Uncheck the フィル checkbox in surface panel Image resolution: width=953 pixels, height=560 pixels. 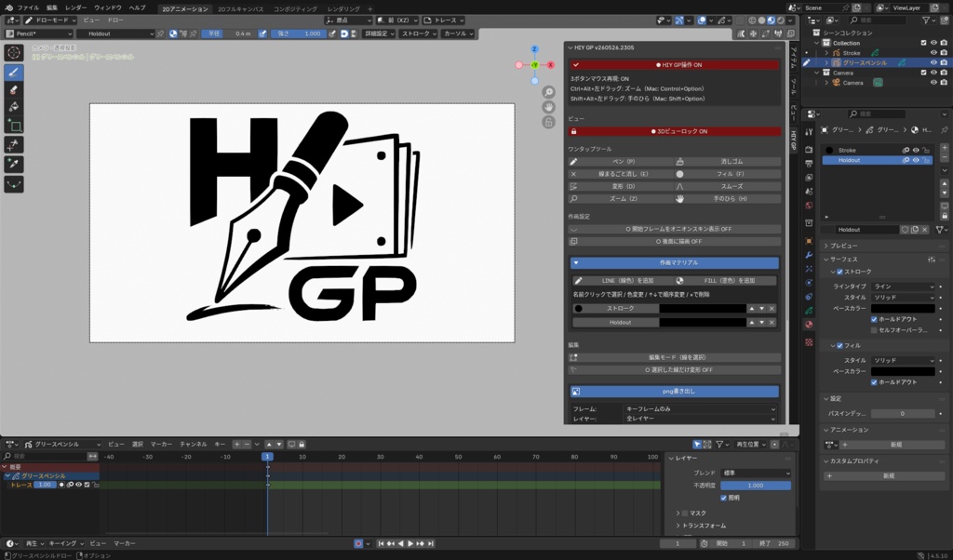pyautogui.click(x=839, y=346)
